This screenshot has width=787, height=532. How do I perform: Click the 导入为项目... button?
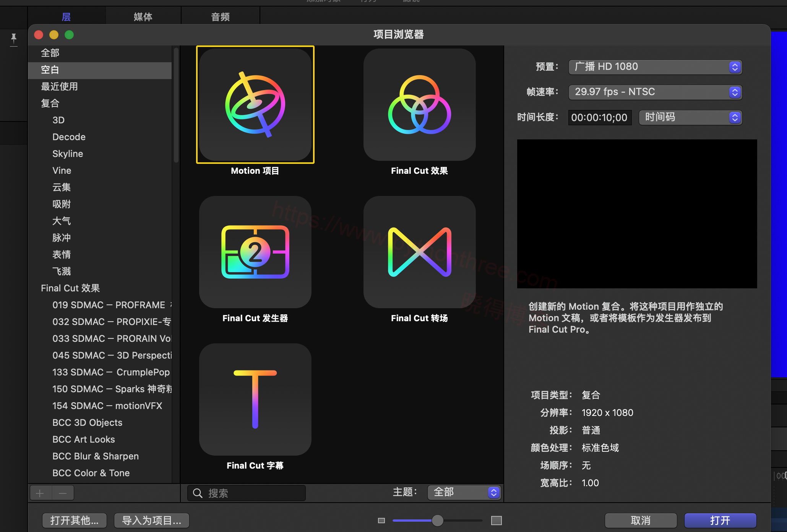point(152,521)
